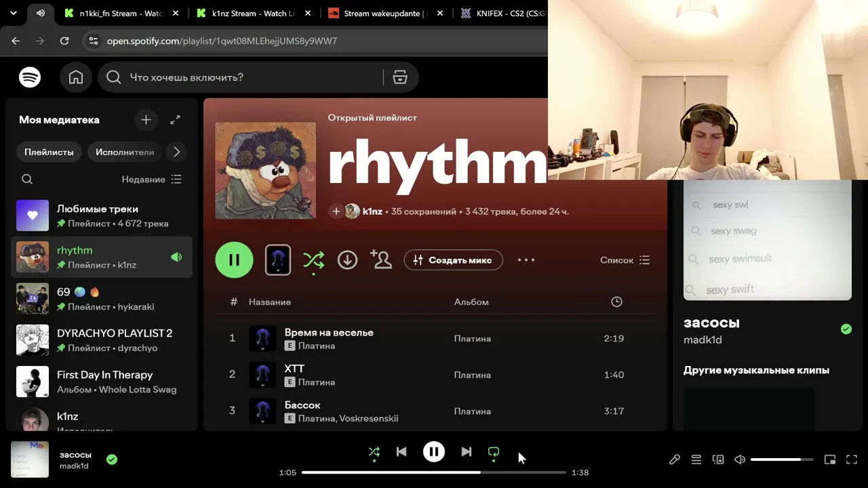Click the Создать микс button
The image size is (868, 488).
pyautogui.click(x=454, y=260)
